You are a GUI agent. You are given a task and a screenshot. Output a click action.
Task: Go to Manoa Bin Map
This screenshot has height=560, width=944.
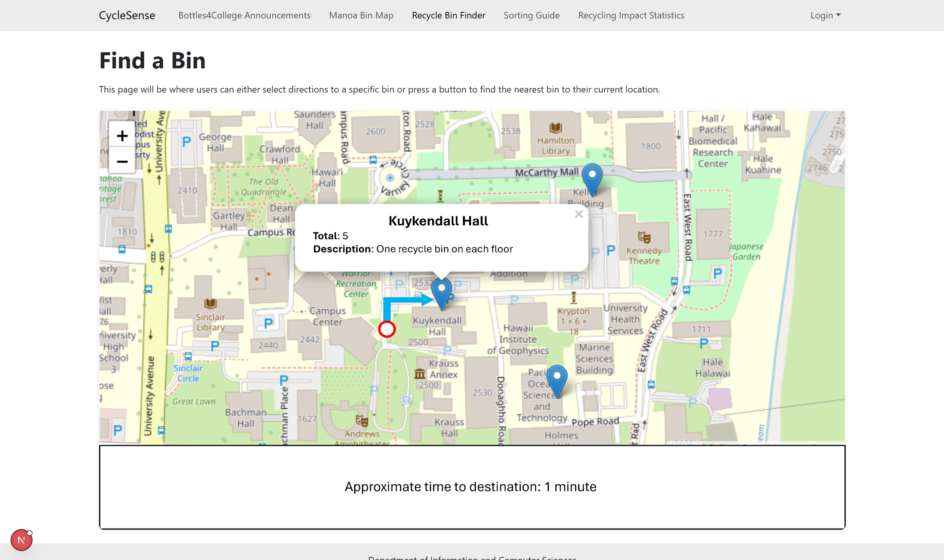pos(361,15)
